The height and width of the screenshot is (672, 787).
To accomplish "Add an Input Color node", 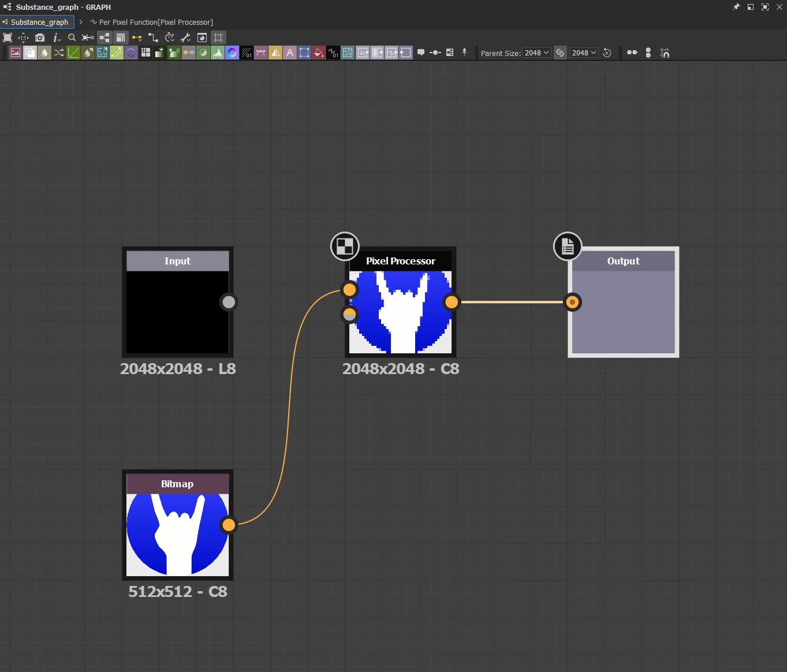I will [363, 53].
